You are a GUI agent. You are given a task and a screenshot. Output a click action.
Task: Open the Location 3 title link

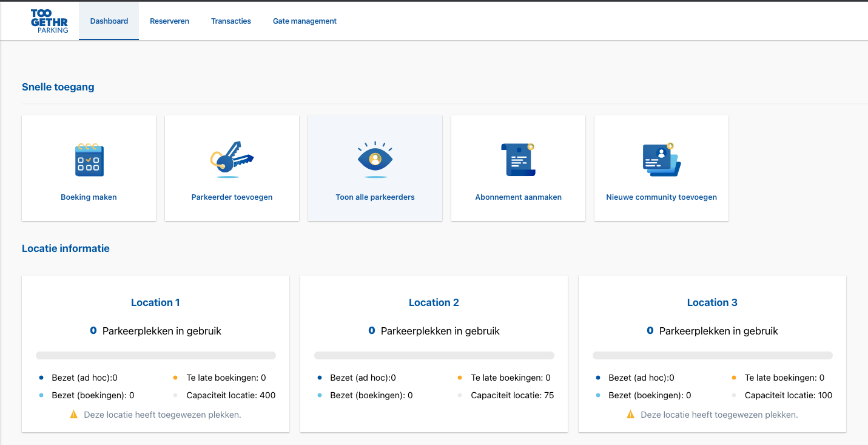pos(712,302)
